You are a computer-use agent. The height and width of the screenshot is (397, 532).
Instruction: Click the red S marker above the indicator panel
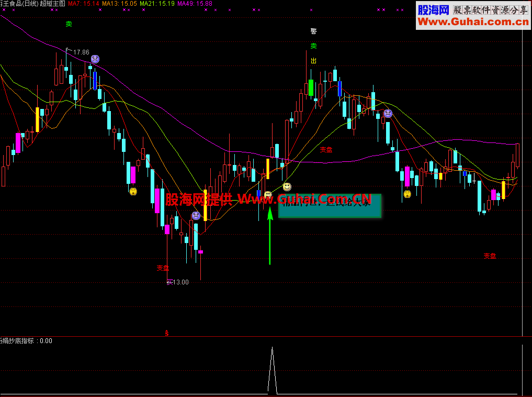(x=166, y=333)
